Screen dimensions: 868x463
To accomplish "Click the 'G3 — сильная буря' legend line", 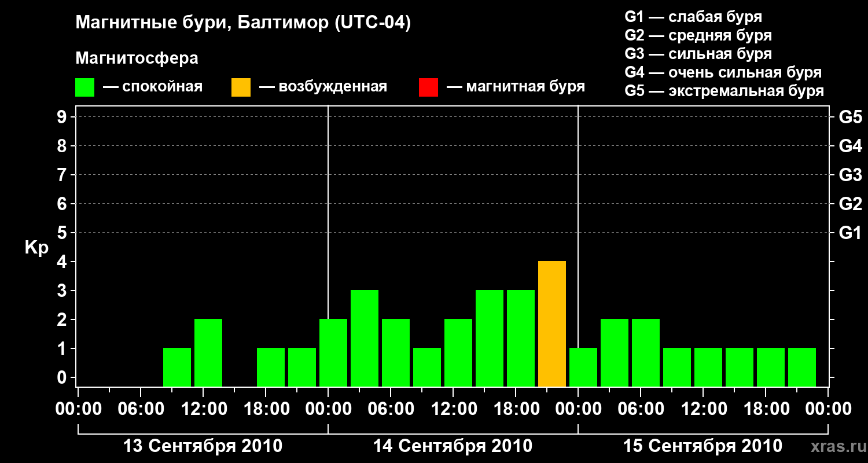I will 698,54.
